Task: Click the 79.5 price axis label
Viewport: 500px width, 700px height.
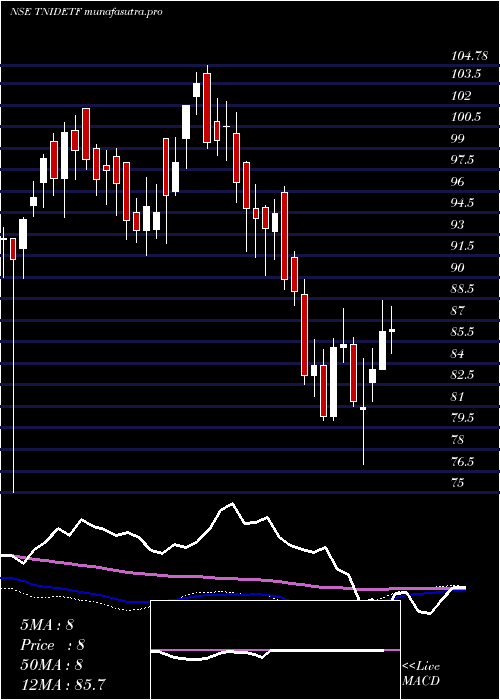Action: (x=463, y=417)
